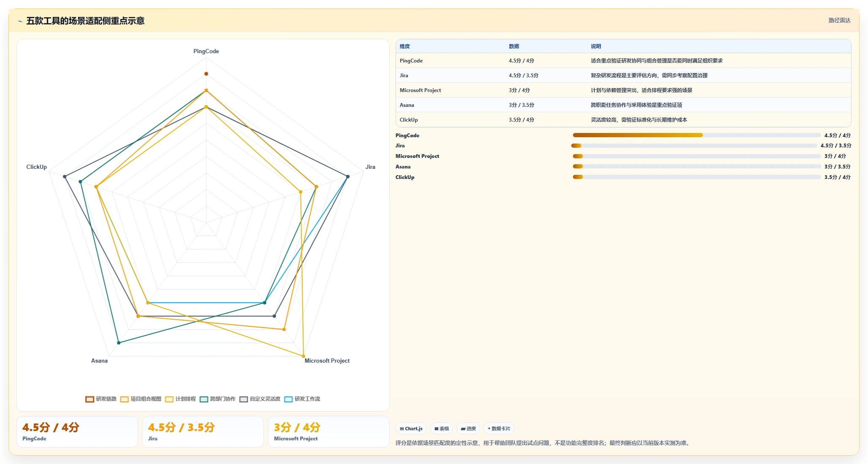Toggle the 研发链路 legend series
Screen dimensions: 868x464
[101, 399]
